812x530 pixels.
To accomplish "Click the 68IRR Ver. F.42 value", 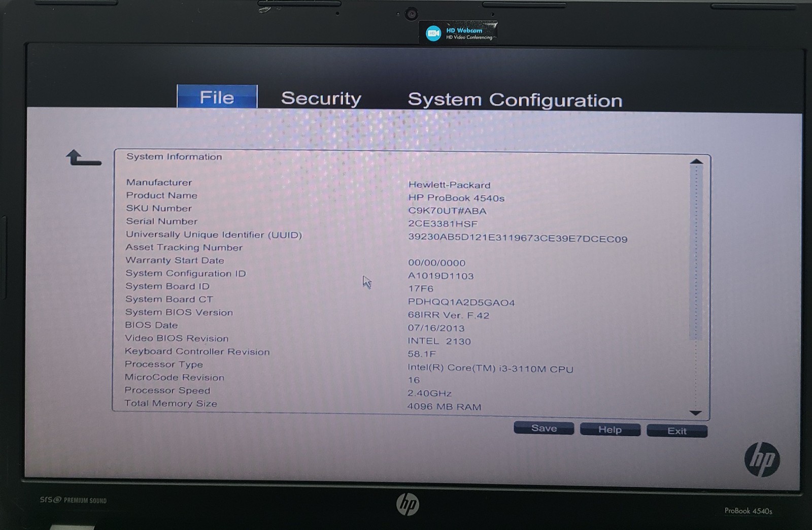I will pyautogui.click(x=449, y=315).
